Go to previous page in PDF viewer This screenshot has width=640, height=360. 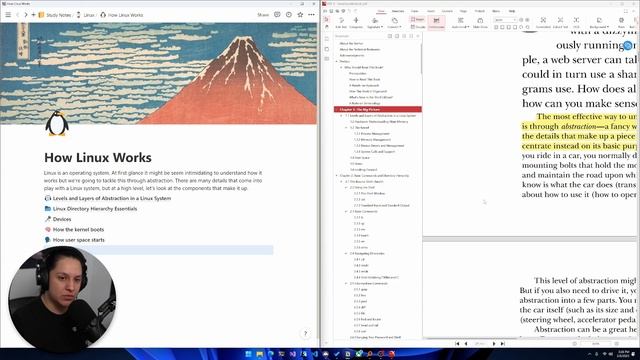tap(466, 344)
